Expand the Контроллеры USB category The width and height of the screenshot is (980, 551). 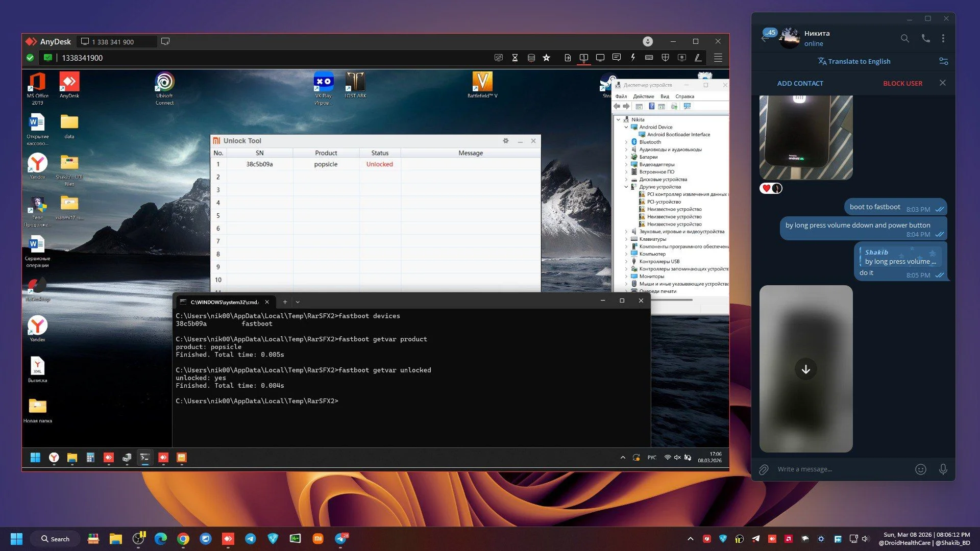click(x=626, y=262)
